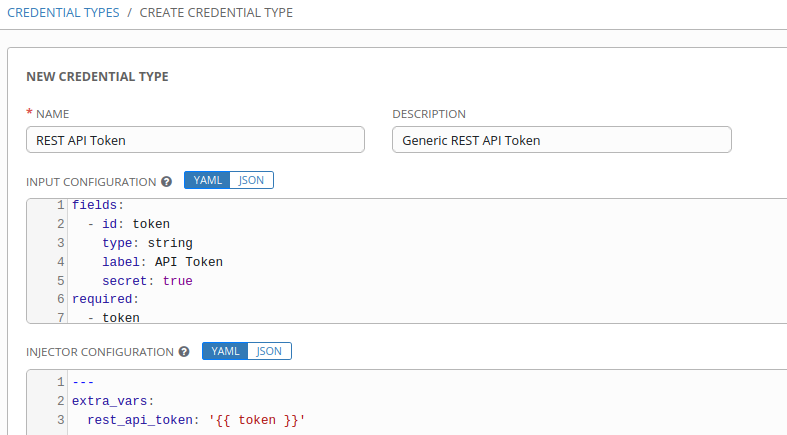Click the 'label: API Token' code line

click(x=162, y=262)
